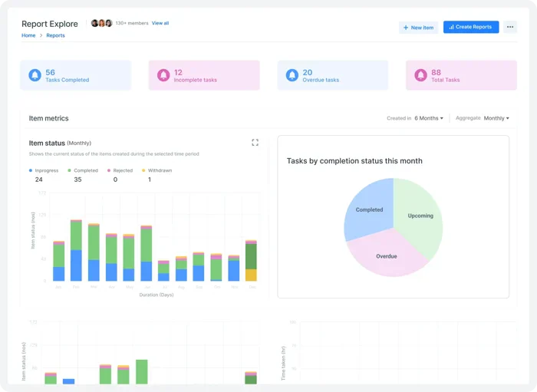The height and width of the screenshot is (392, 537).
Task: Click the member avatars group
Action: (x=102, y=23)
